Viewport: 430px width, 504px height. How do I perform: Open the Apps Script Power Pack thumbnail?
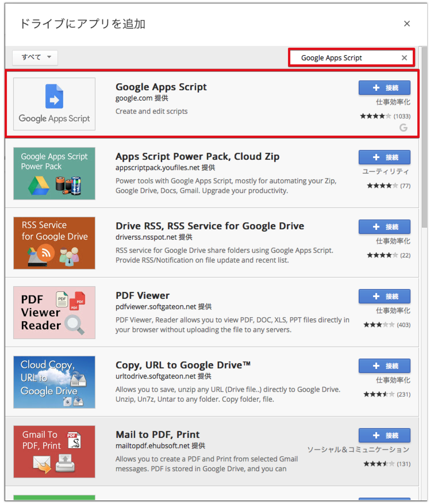coord(55,174)
